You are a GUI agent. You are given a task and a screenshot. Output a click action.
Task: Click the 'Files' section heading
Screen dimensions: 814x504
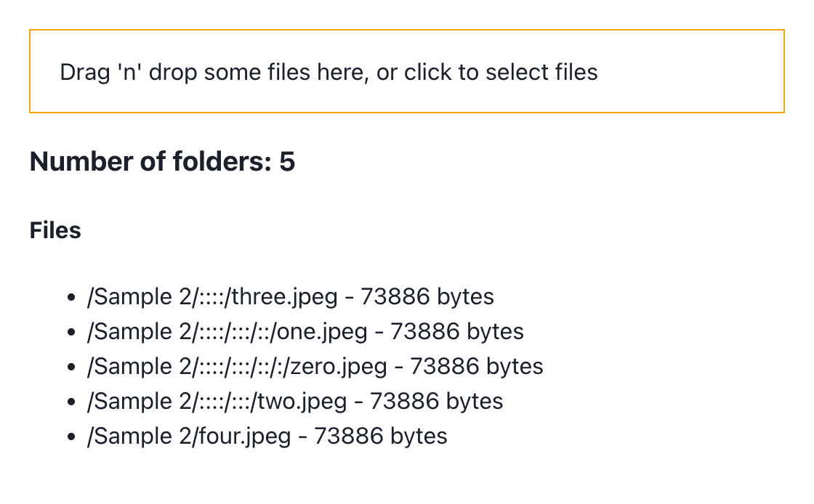pyautogui.click(x=55, y=230)
